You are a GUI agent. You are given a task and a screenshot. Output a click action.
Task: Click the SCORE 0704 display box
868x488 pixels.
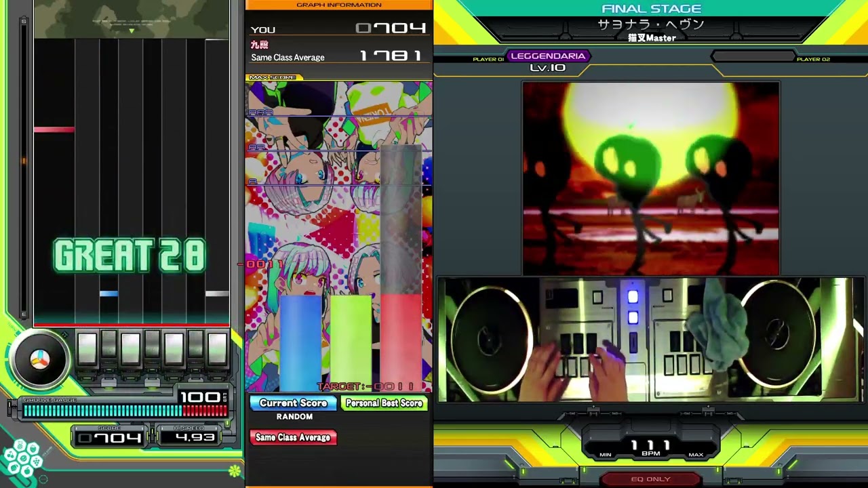[109, 438]
